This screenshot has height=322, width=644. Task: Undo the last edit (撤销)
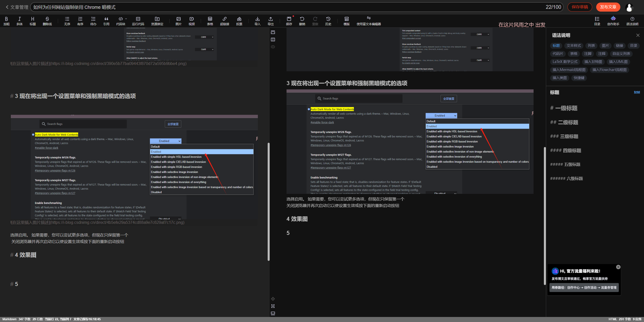point(302,21)
